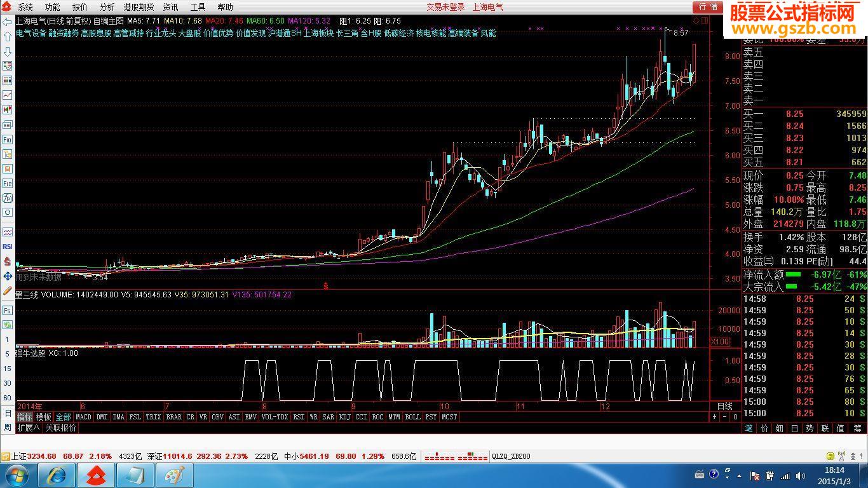The width and height of the screenshot is (868, 488).
Task: Open Paint from the taskbar
Action: (174, 475)
